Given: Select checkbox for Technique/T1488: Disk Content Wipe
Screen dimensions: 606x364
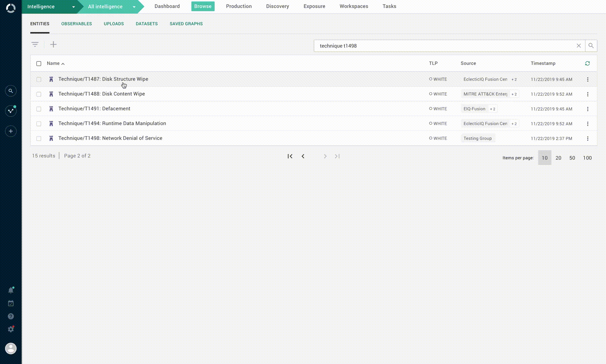Looking at the screenshot, I should tap(39, 94).
